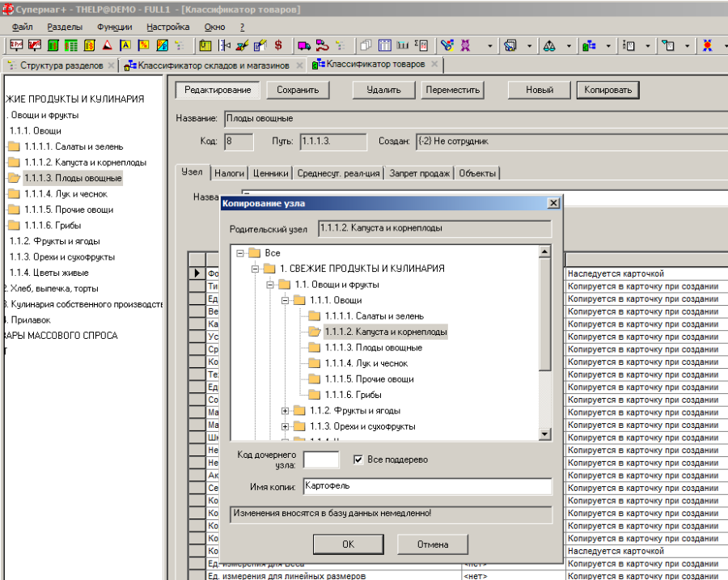This screenshot has width=728, height=580.
Task: Collapse '1. СВЕЖИЕ ПРОДУКТЫ И КУЛИНАРИЯ' in dialog tree
Action: [255, 269]
